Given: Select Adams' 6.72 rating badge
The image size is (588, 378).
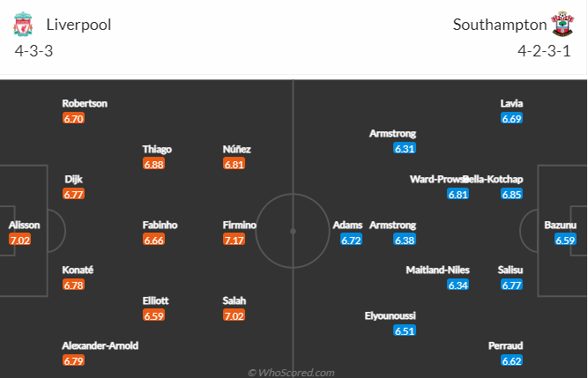Looking at the screenshot, I should (x=352, y=240).
